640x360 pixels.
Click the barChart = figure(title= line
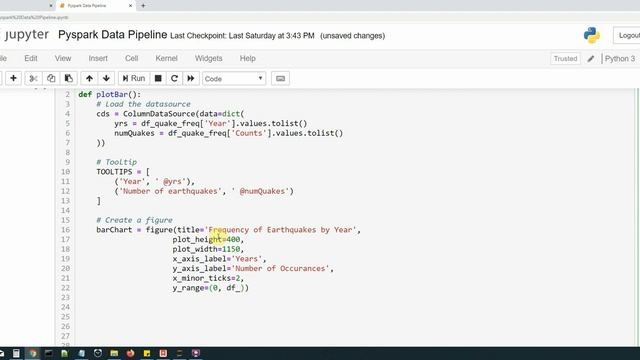pos(229,230)
